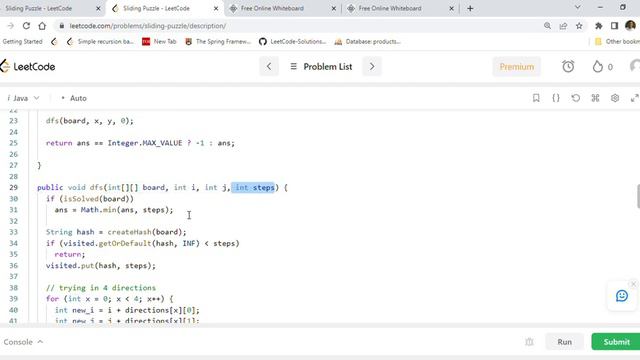Open the feedback chat smiley icon
The height and width of the screenshot is (360, 640).
click(622, 296)
